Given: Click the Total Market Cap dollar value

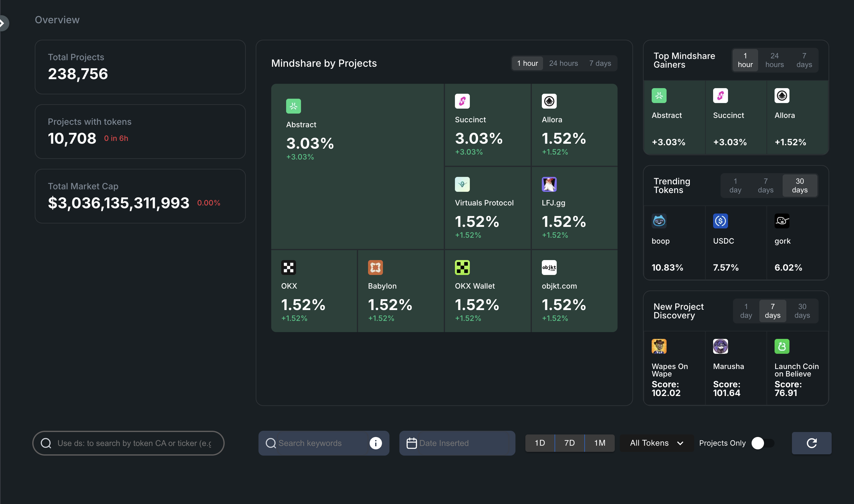Looking at the screenshot, I should [x=119, y=203].
